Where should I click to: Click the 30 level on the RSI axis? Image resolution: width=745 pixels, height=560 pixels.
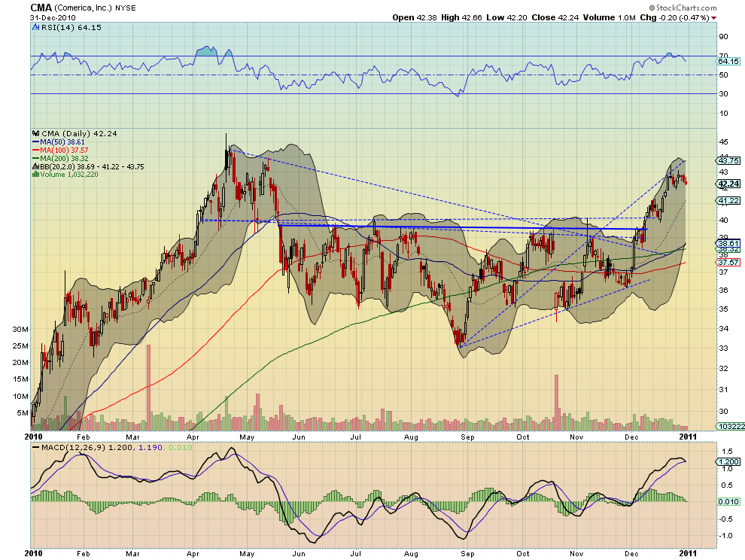[x=723, y=93]
